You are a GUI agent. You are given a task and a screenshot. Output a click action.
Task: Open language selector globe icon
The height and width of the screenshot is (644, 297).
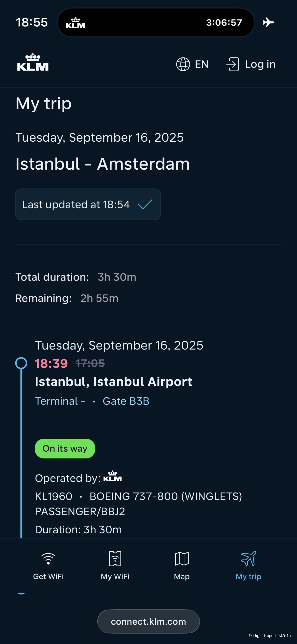tap(183, 64)
